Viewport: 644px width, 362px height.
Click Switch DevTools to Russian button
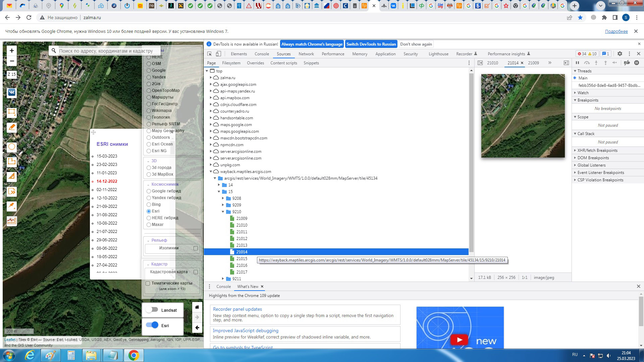click(x=371, y=44)
